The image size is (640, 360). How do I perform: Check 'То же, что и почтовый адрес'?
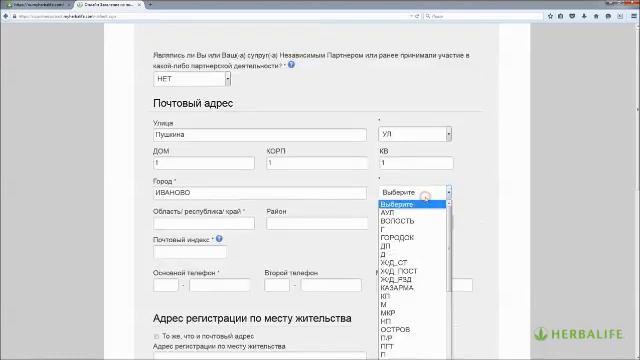156,336
